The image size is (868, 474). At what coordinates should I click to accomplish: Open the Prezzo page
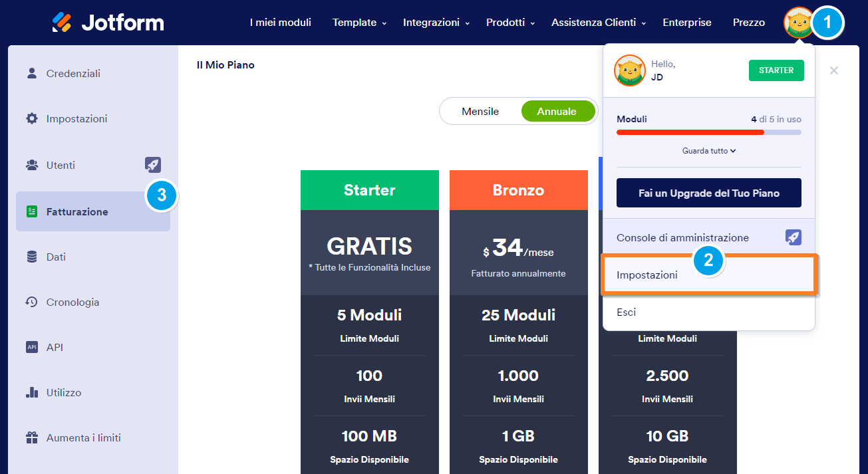(x=749, y=23)
